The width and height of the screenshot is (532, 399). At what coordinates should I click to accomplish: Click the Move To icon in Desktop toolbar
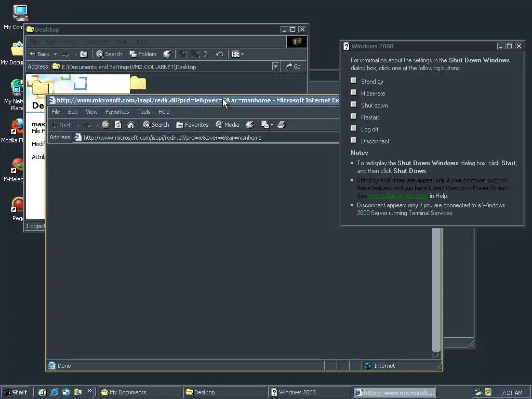(183, 54)
